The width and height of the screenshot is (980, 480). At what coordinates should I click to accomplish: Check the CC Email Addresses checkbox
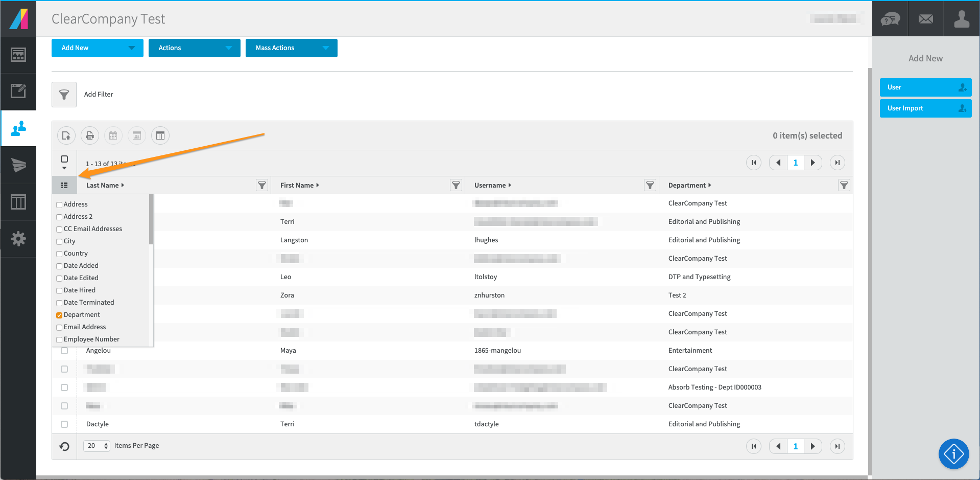click(x=59, y=229)
